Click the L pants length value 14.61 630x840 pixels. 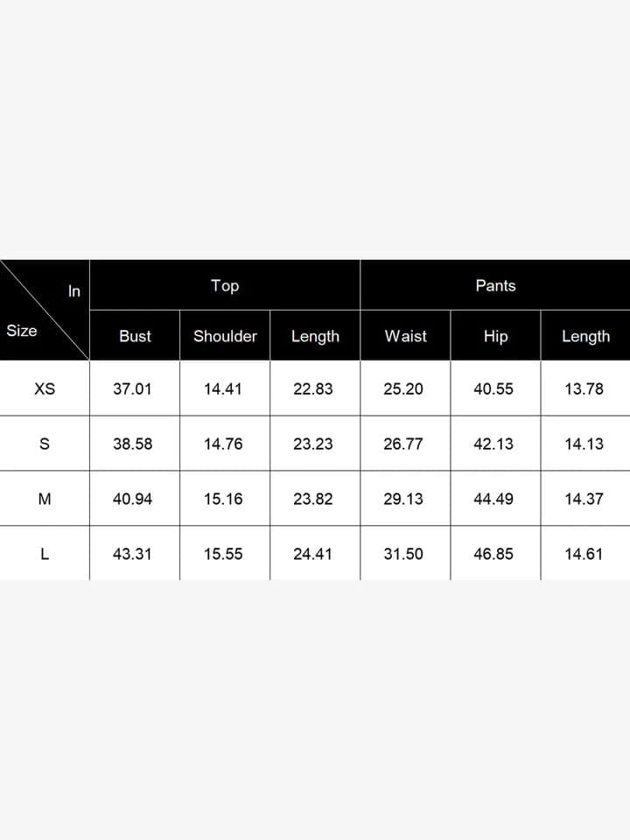coord(584,554)
